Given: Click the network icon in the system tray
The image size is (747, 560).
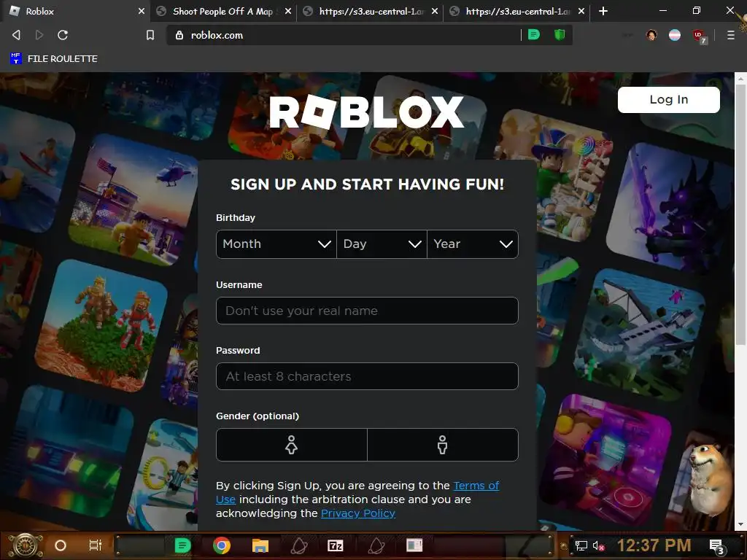Looking at the screenshot, I should (x=581, y=545).
